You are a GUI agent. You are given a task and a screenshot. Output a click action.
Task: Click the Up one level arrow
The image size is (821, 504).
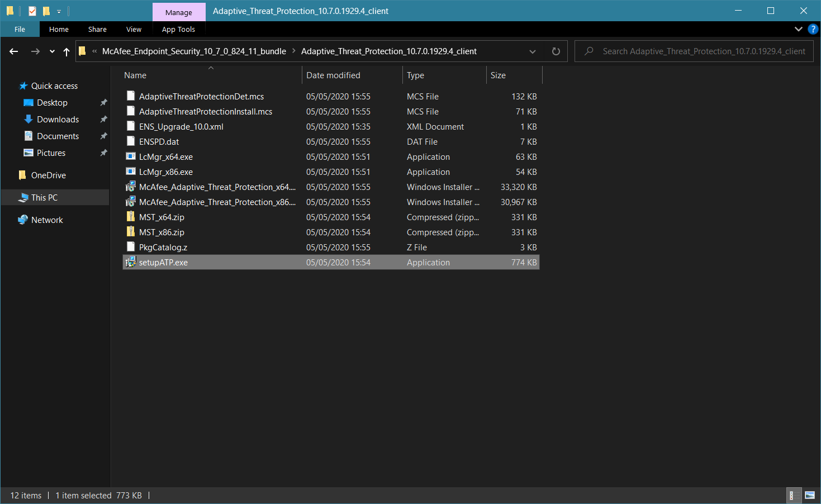tap(67, 51)
